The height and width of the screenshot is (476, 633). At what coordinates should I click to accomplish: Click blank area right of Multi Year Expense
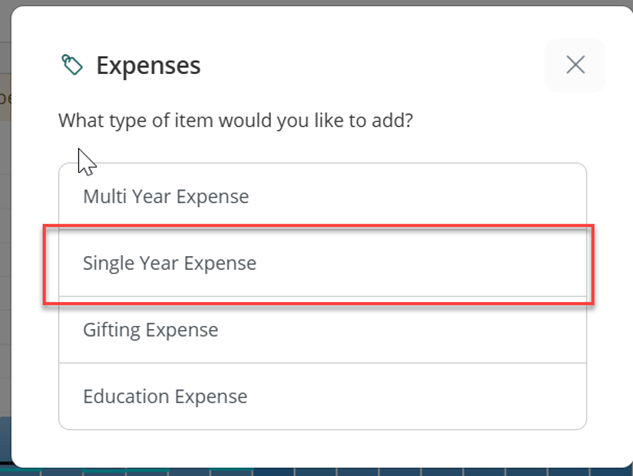coord(416,197)
